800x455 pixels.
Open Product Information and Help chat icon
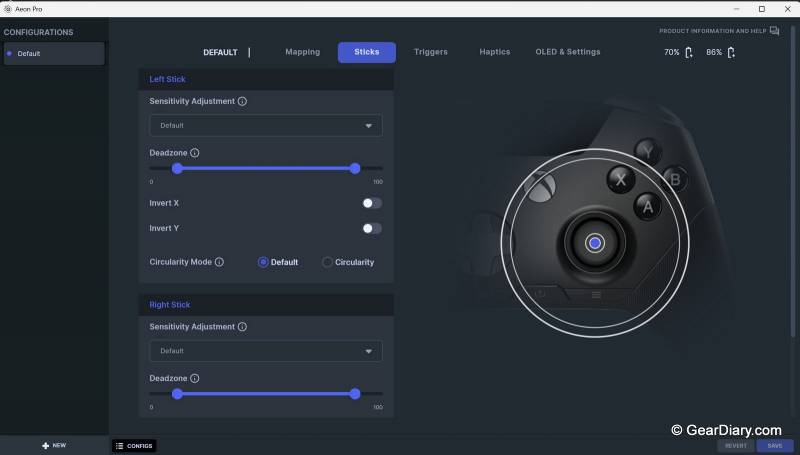coord(774,31)
